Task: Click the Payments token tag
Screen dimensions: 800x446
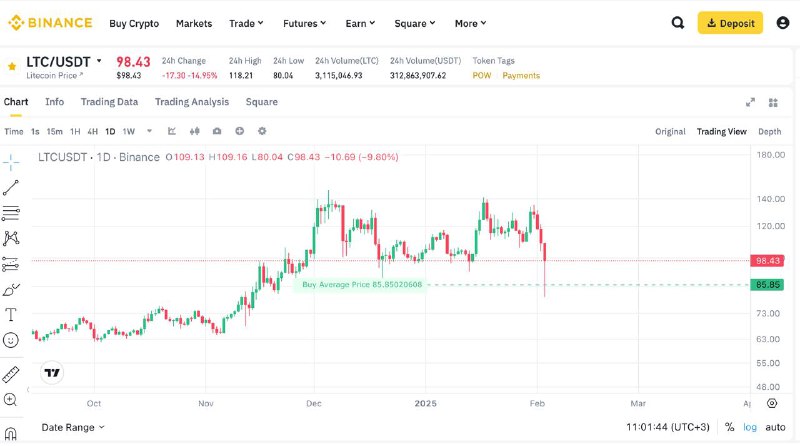Action: click(x=521, y=76)
